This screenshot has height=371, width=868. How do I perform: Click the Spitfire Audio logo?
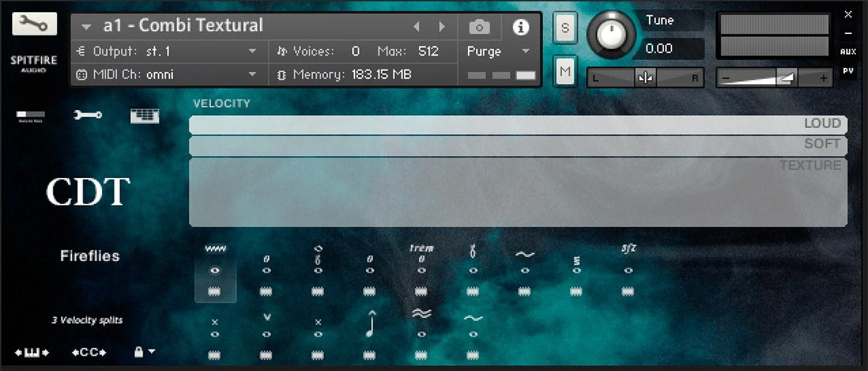click(33, 63)
